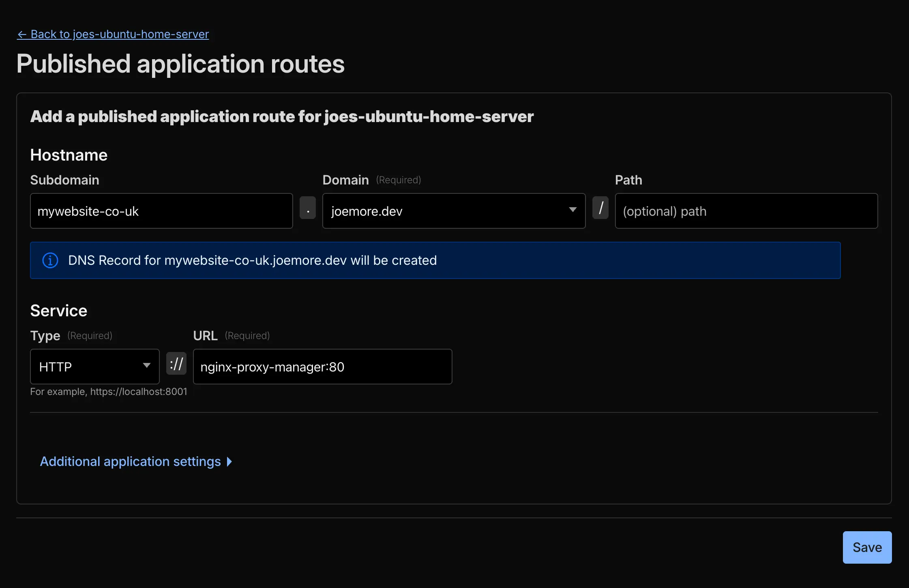Click the dot separator after Subdomain field

click(308, 208)
